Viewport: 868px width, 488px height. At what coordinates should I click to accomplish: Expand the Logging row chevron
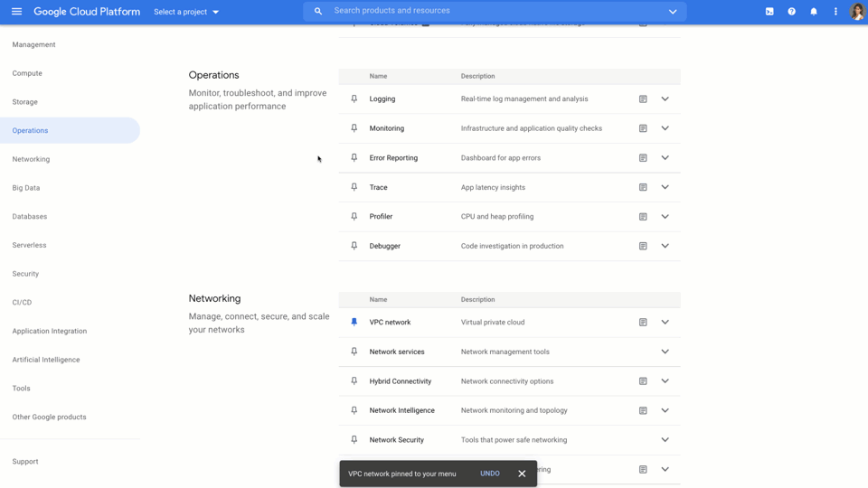tap(665, 99)
